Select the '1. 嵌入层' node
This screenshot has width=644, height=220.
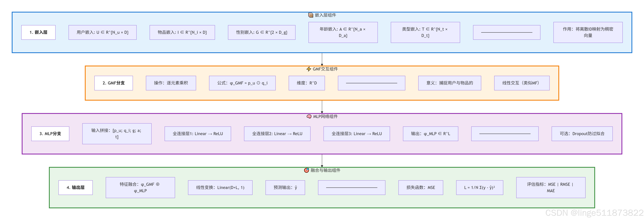point(38,32)
